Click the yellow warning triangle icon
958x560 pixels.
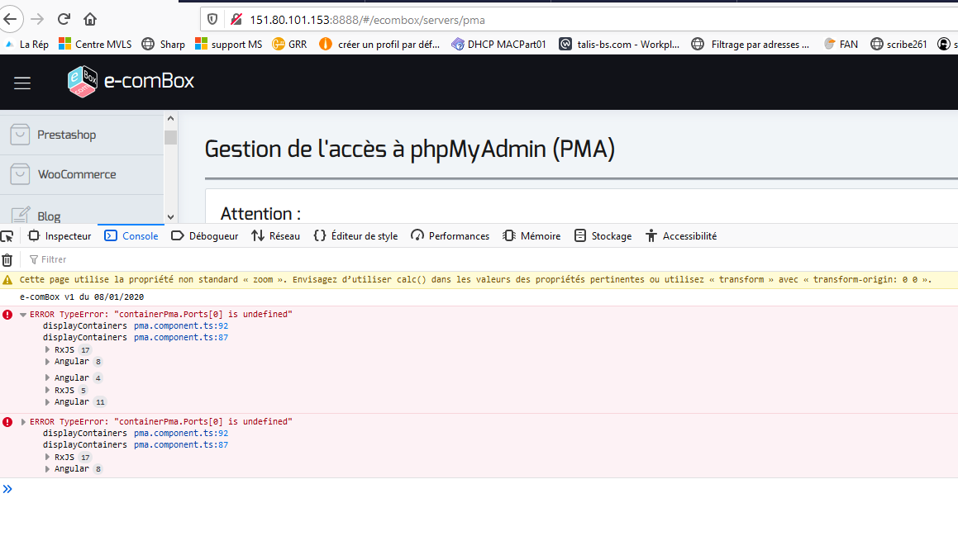pyautogui.click(x=7, y=280)
